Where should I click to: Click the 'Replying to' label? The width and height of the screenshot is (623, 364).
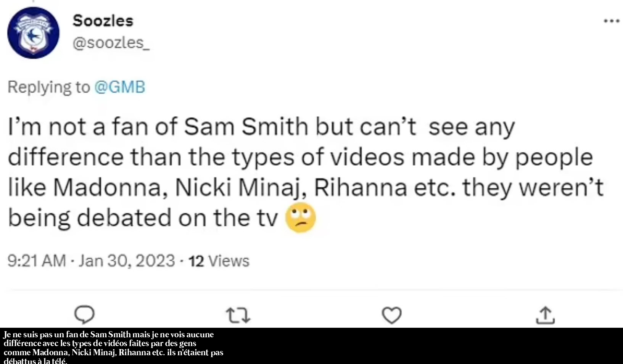49,87
